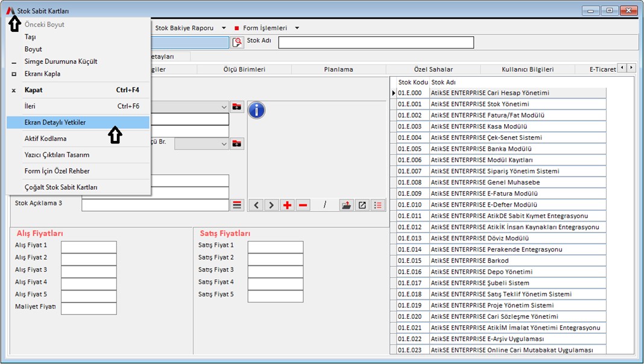The width and height of the screenshot is (644, 364).
Task: Click the Satış Fiyat 5 input field
Action: point(276,297)
